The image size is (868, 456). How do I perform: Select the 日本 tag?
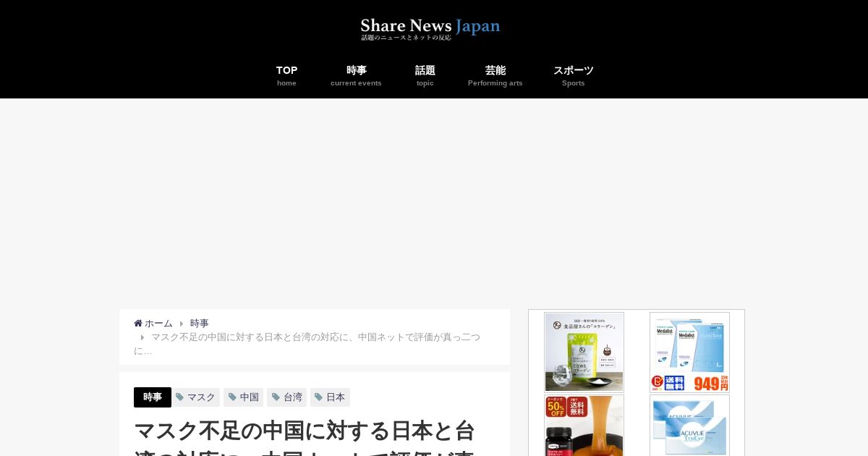330,397
